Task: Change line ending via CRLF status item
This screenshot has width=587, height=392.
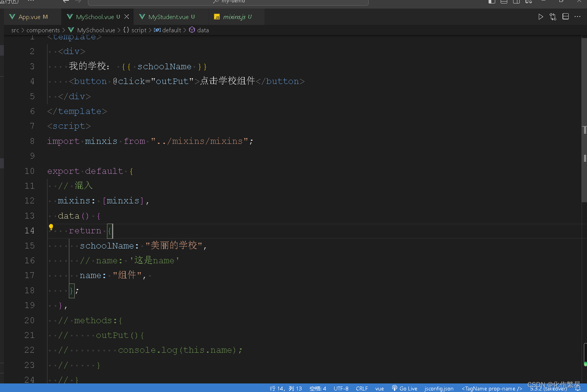Action: (x=362, y=388)
